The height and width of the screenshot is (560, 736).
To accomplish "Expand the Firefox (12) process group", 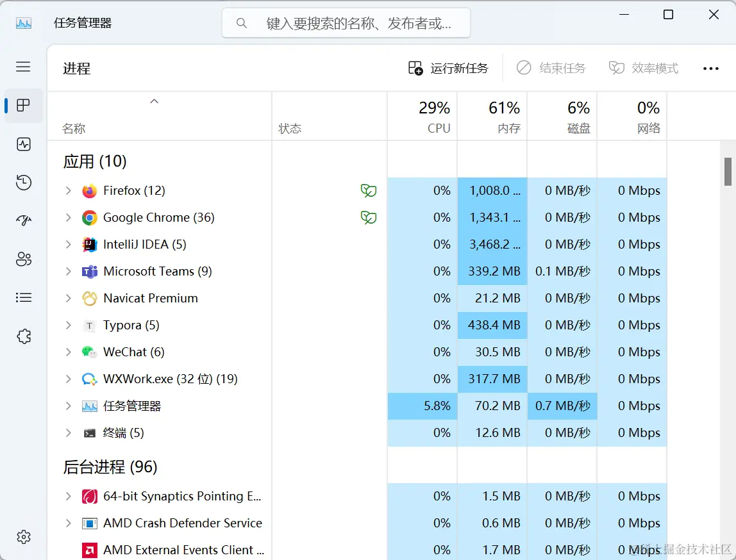I will [69, 191].
